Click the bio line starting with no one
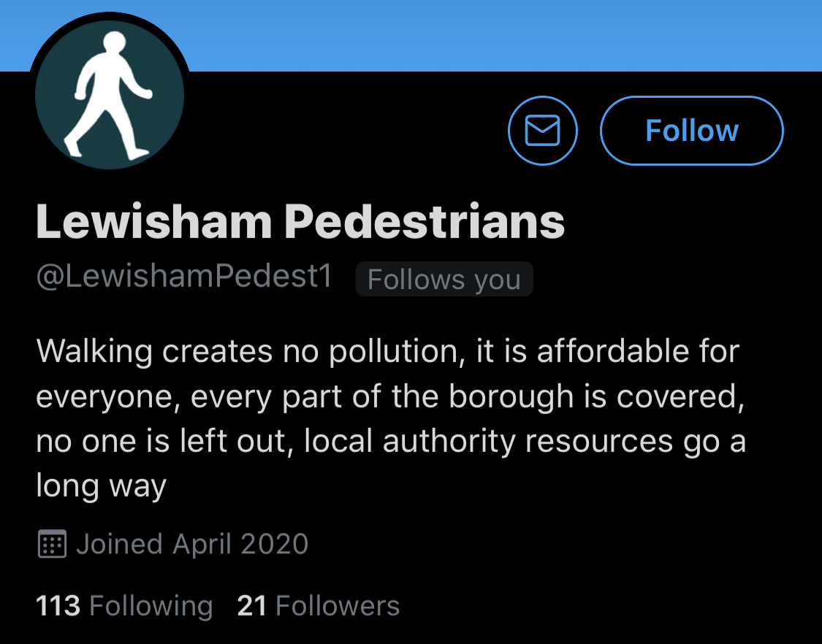The width and height of the screenshot is (822, 644). coord(390,441)
